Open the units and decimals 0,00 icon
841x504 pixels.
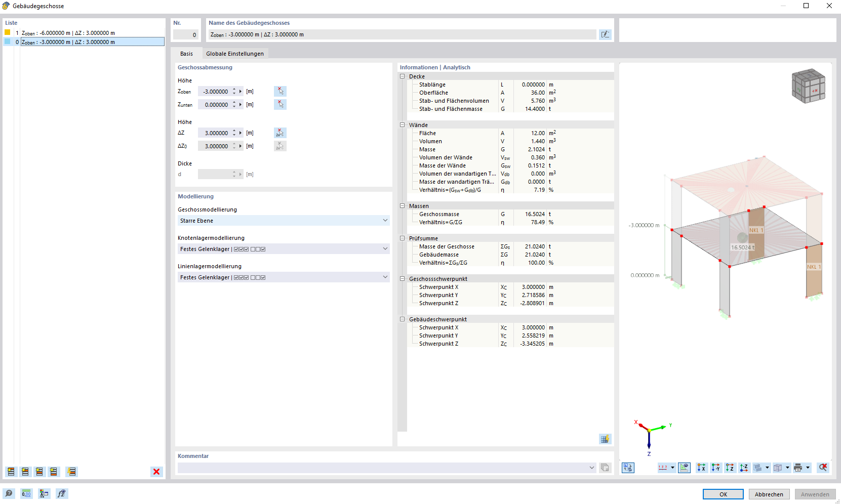coord(26,493)
